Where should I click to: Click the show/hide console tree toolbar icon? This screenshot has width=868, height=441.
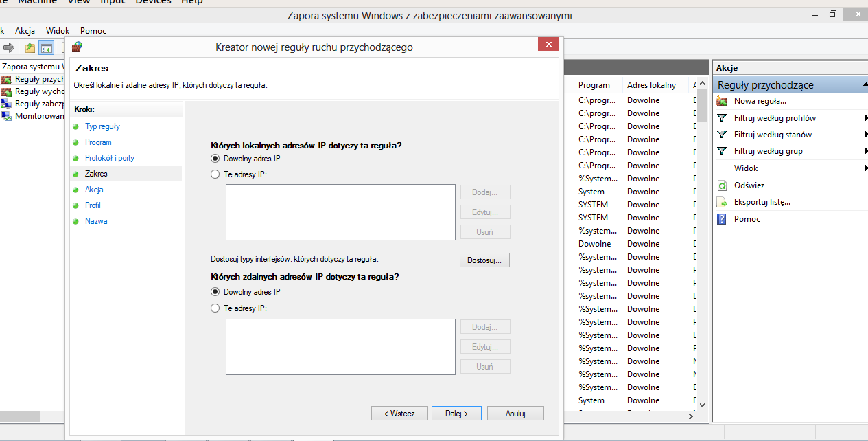click(x=47, y=47)
